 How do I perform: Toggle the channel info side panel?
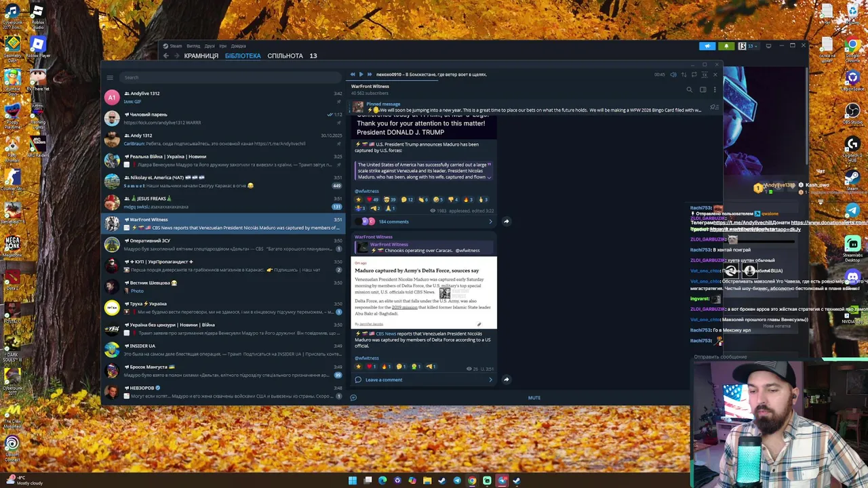pos(703,89)
